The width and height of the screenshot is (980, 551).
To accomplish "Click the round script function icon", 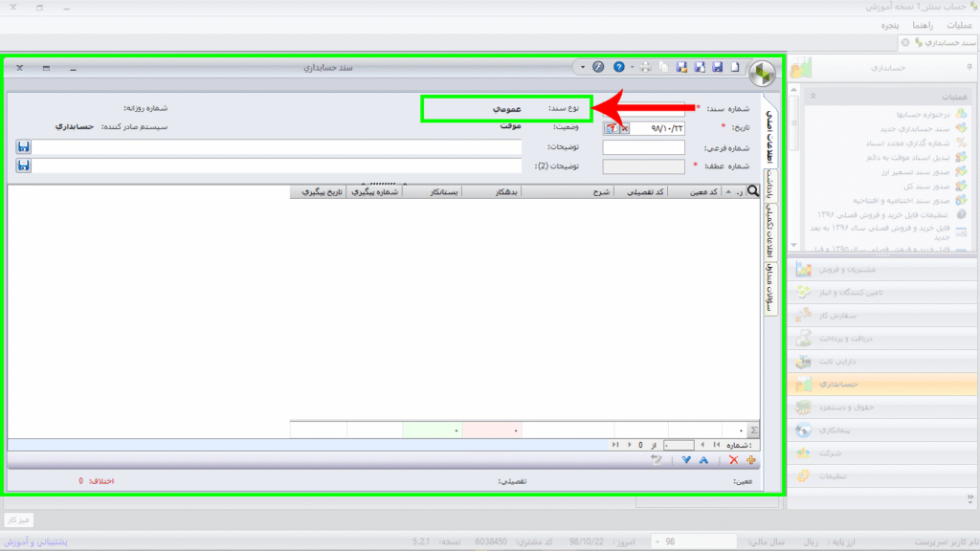I will (x=598, y=67).
